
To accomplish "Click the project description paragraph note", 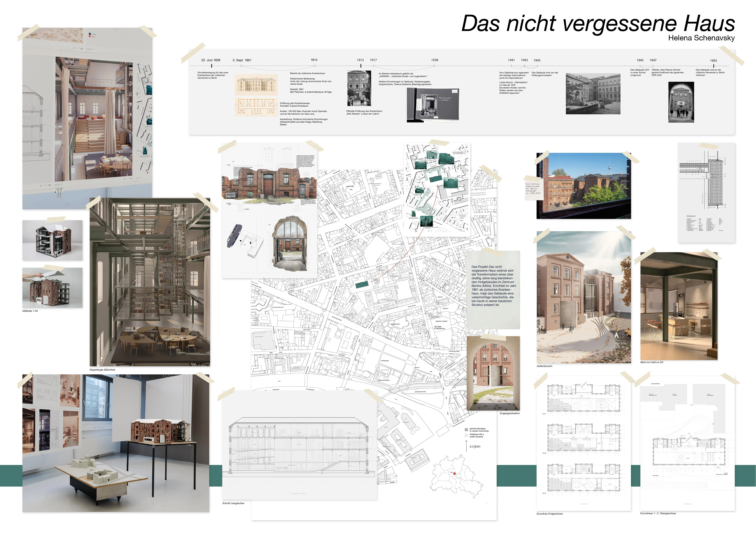I will click(x=493, y=286).
